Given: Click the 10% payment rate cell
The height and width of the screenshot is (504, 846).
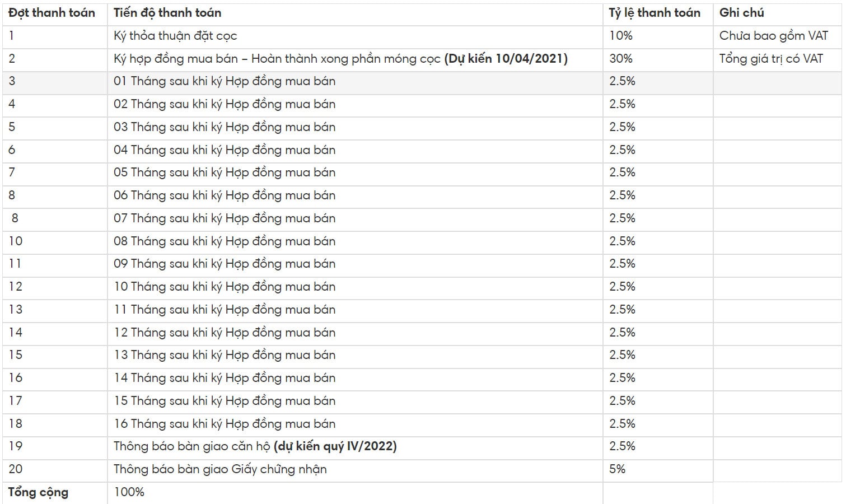Looking at the screenshot, I should point(620,36).
